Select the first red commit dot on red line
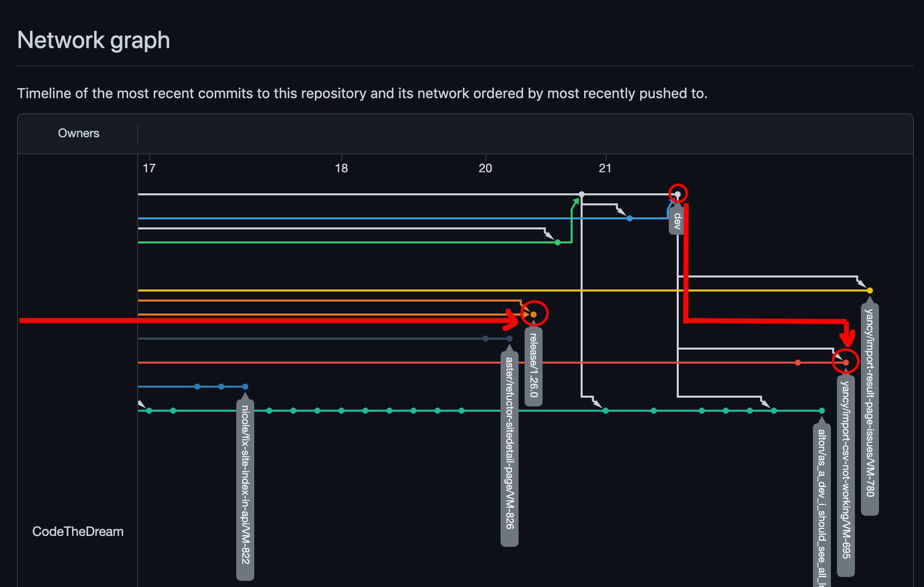 click(798, 363)
